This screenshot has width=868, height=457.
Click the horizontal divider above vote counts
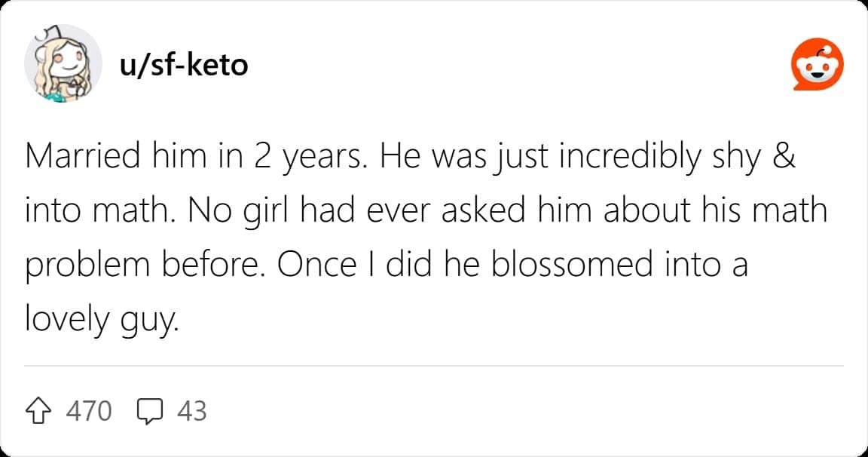[434, 366]
